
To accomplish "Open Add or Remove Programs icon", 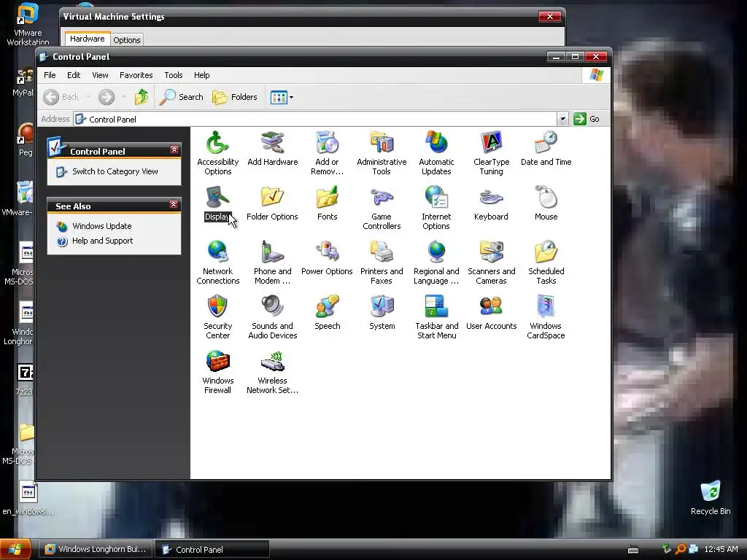I will [x=327, y=153].
